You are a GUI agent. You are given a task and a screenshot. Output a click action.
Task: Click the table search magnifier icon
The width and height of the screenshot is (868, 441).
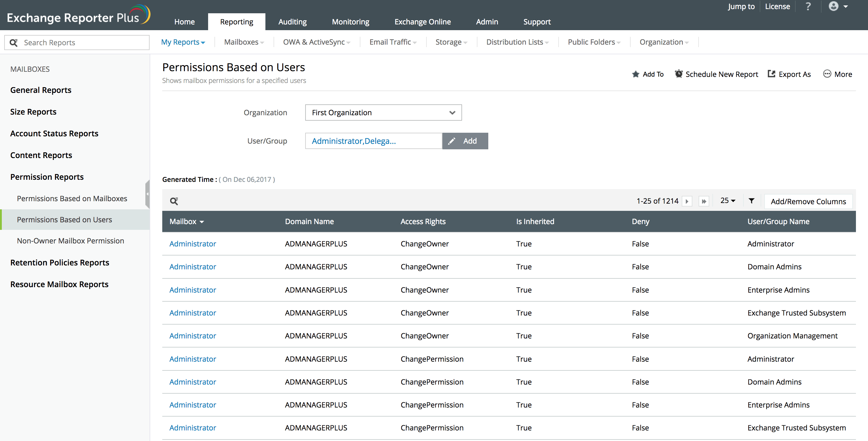(x=174, y=201)
